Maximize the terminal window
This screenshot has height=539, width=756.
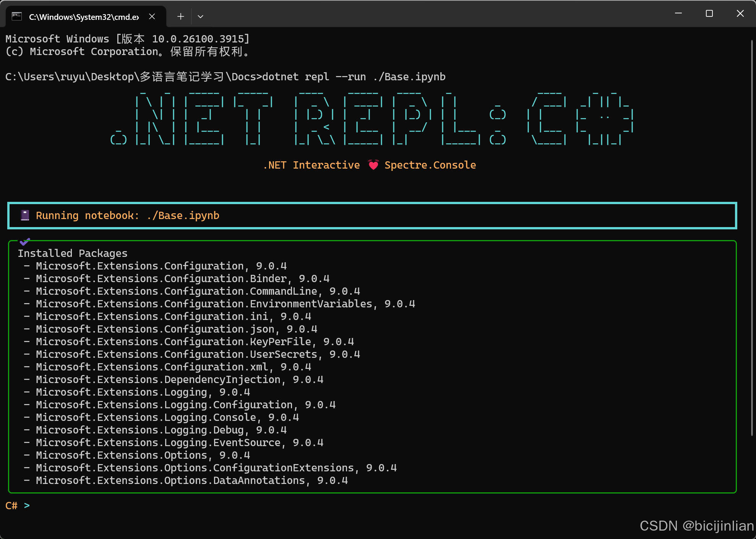click(709, 13)
